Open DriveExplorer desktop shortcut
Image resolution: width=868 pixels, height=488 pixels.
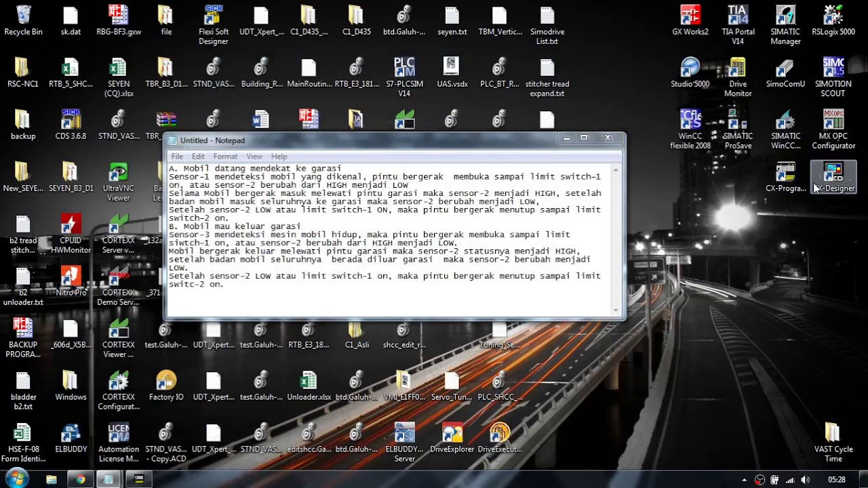pos(452,438)
